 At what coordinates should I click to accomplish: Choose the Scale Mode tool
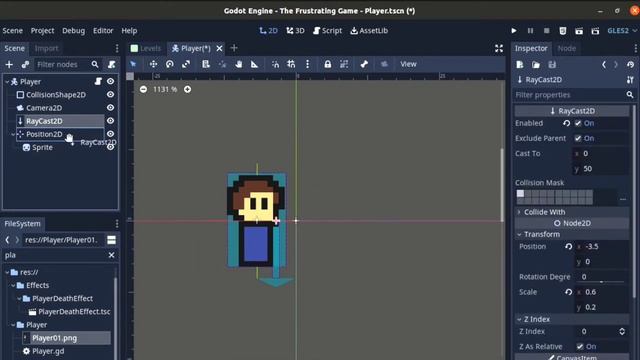tap(186, 64)
